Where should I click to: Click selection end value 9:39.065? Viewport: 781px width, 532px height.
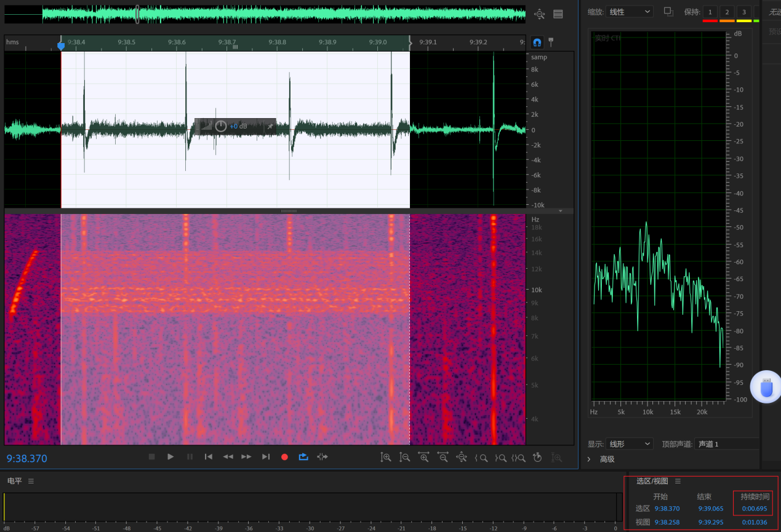coord(710,509)
